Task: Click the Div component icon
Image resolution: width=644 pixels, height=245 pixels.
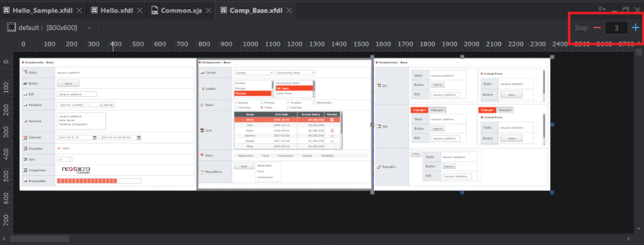Action: [x=378, y=86]
